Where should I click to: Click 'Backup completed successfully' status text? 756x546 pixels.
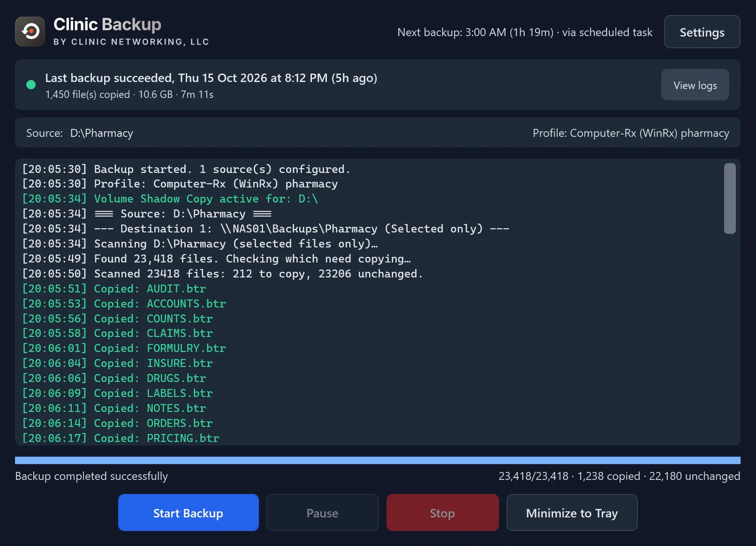click(91, 476)
